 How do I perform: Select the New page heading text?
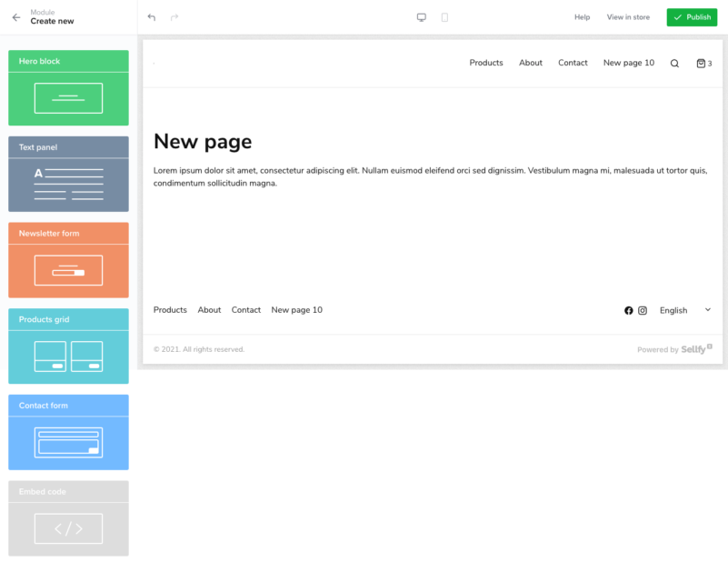[x=203, y=141]
